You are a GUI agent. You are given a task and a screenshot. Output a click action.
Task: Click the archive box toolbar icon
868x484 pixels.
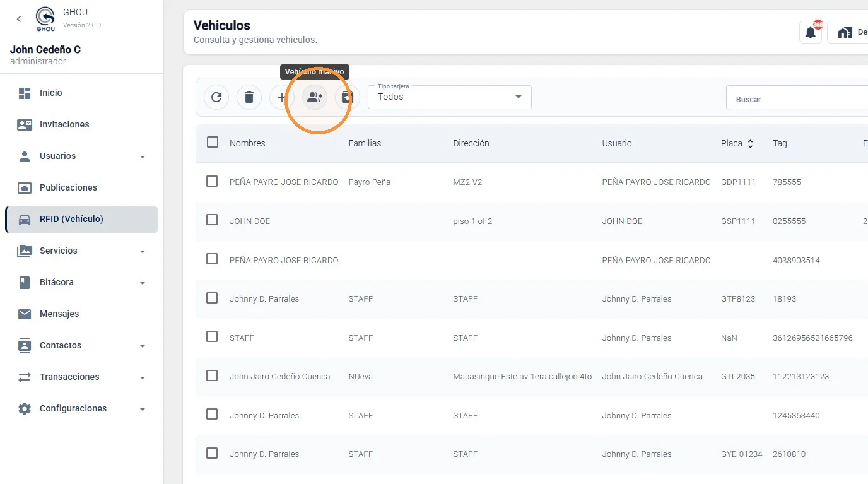(348, 97)
